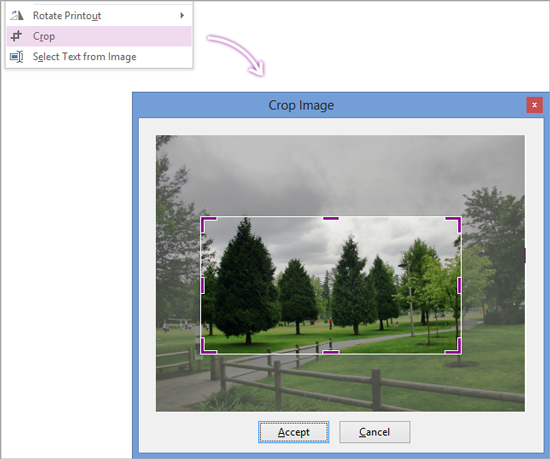
Task: Choose Crop from the context menu
Action: (99, 36)
